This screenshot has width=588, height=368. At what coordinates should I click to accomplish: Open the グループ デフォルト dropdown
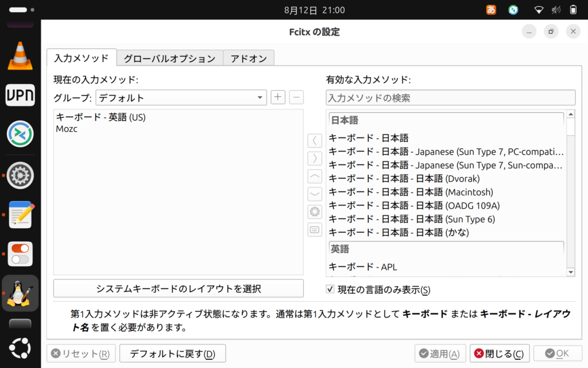coord(181,98)
